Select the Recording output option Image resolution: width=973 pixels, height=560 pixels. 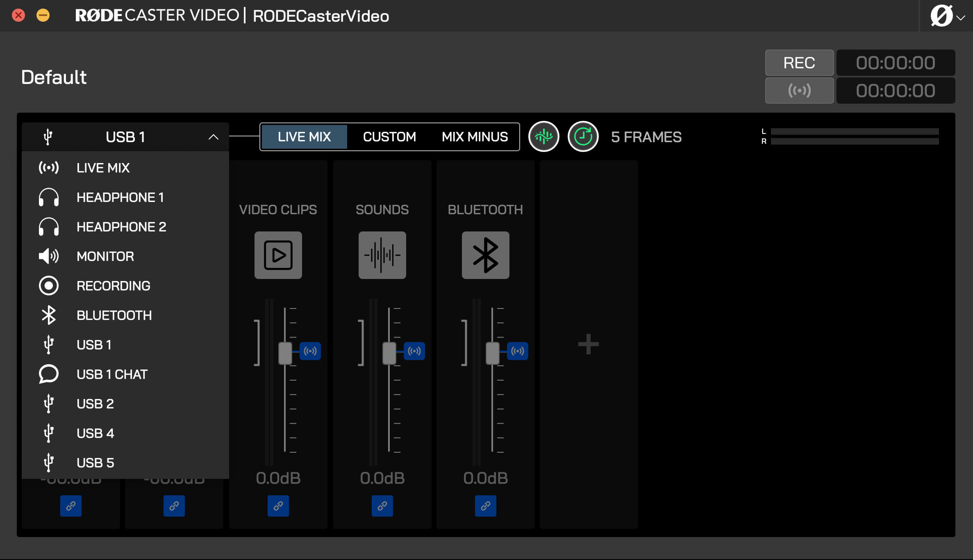click(x=114, y=286)
